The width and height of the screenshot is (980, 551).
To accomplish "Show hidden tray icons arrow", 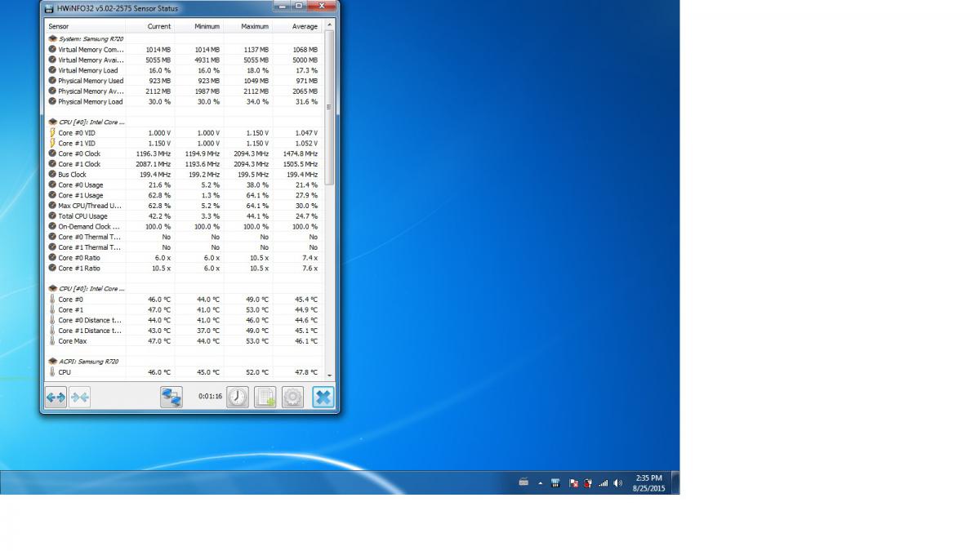I will pos(540,483).
